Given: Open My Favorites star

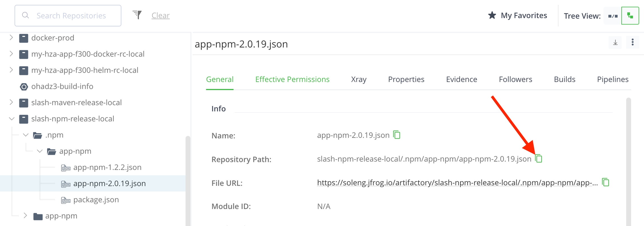Looking at the screenshot, I should (492, 15).
